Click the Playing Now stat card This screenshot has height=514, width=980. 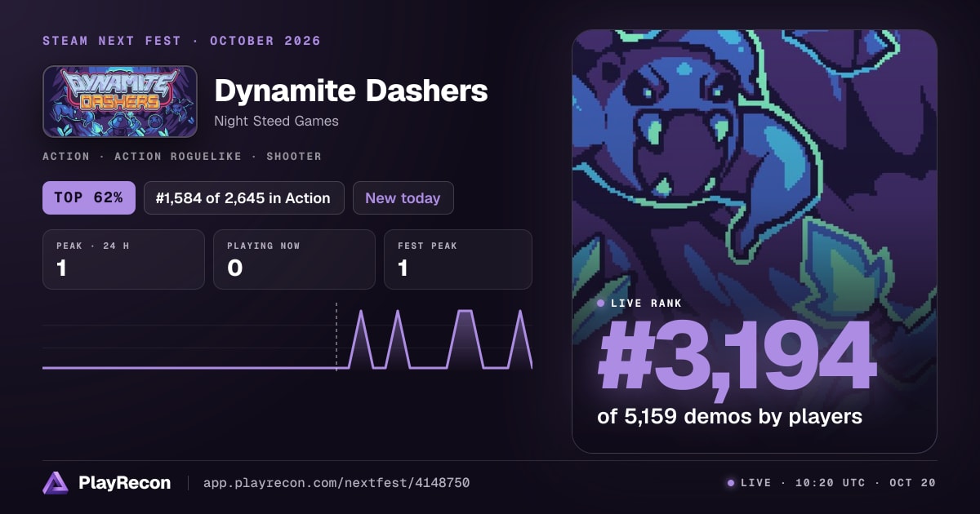pyautogui.click(x=294, y=259)
